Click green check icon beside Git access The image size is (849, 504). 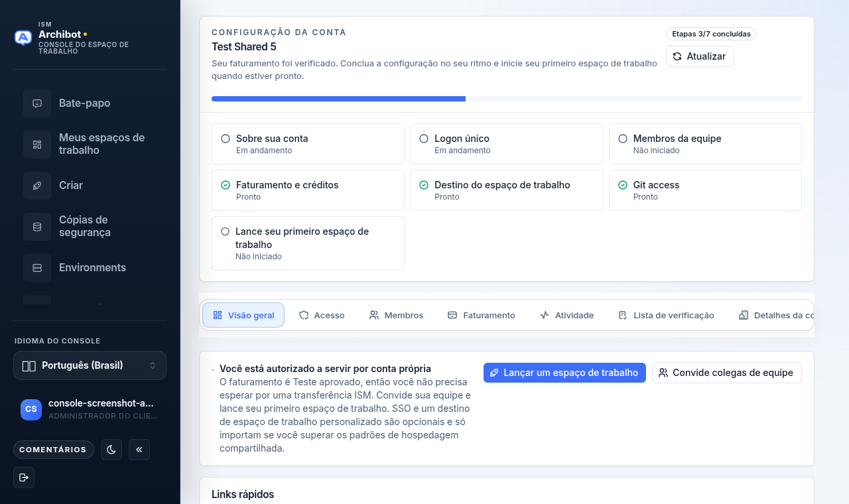(x=623, y=185)
